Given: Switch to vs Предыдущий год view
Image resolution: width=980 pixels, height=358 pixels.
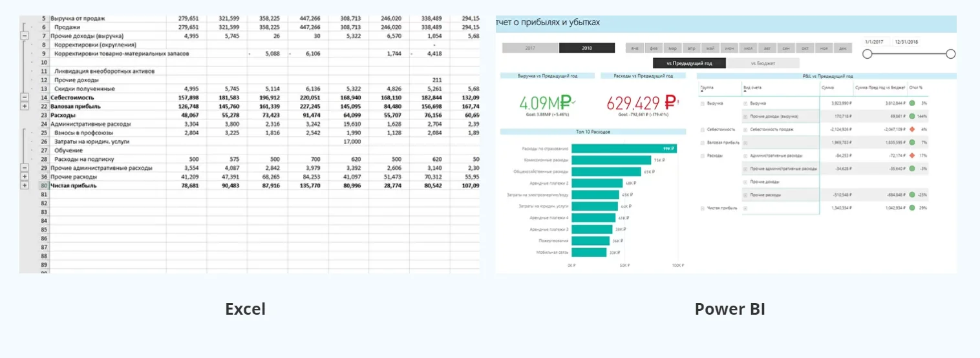Looking at the screenshot, I should 689,63.
